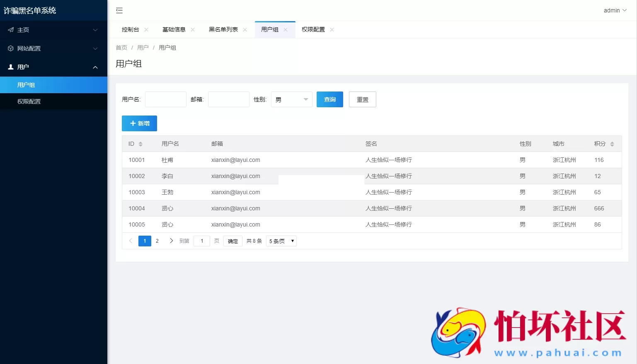Image resolution: width=637 pixels, height=364 pixels.
Task: Collapse the 用户 sidebar submenu
Action: (95, 67)
